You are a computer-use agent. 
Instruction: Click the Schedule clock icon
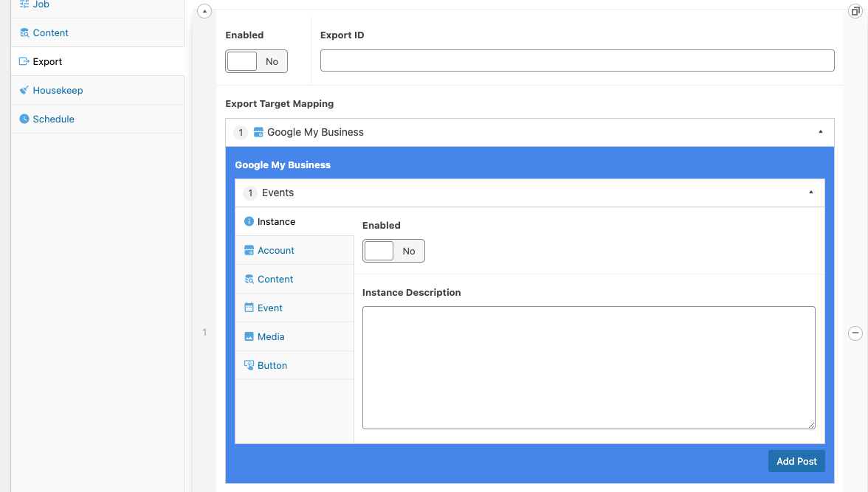24,119
